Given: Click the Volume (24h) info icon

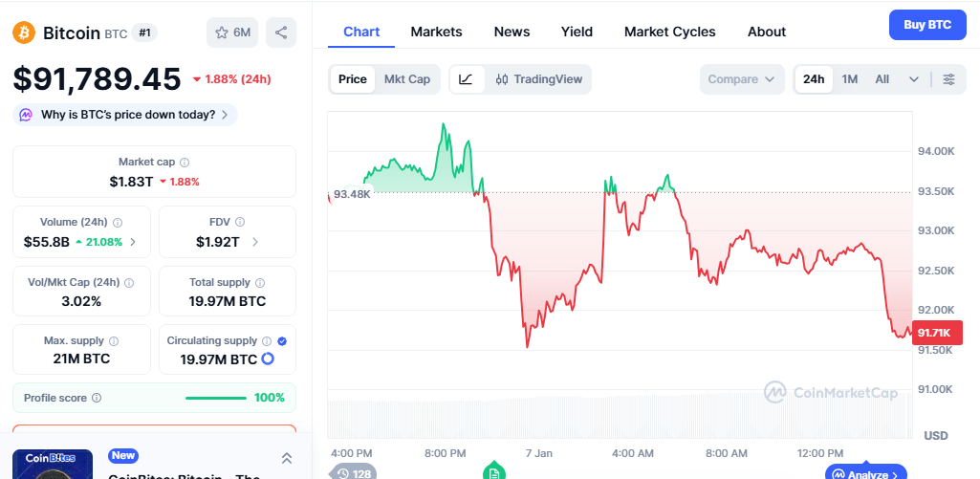Looking at the screenshot, I should pyautogui.click(x=118, y=223).
